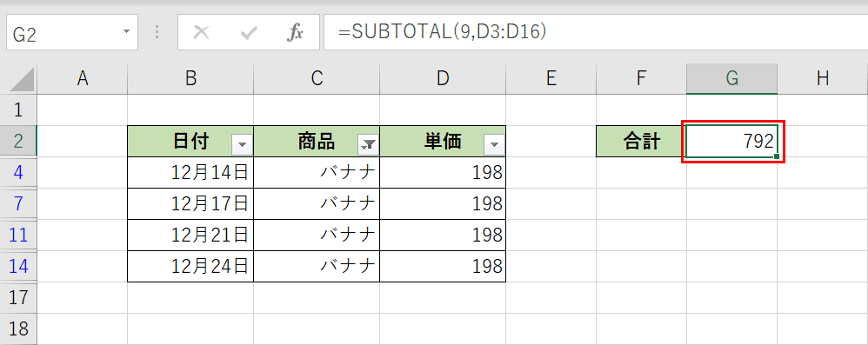Select the cell 12月17日

point(190,204)
